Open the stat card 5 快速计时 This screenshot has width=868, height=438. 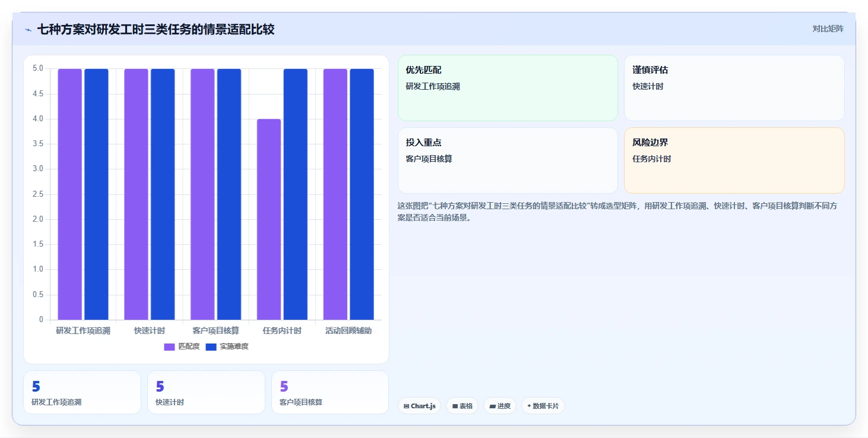206,392
